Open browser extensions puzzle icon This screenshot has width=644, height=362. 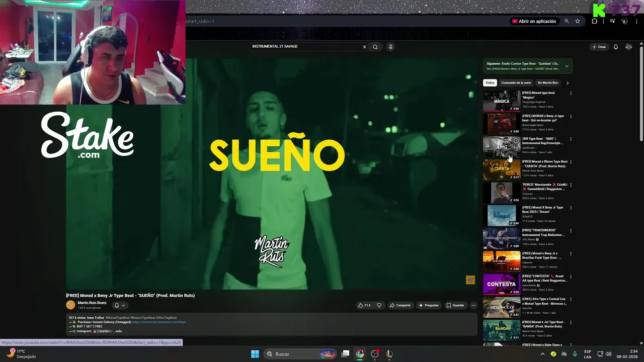point(595,21)
